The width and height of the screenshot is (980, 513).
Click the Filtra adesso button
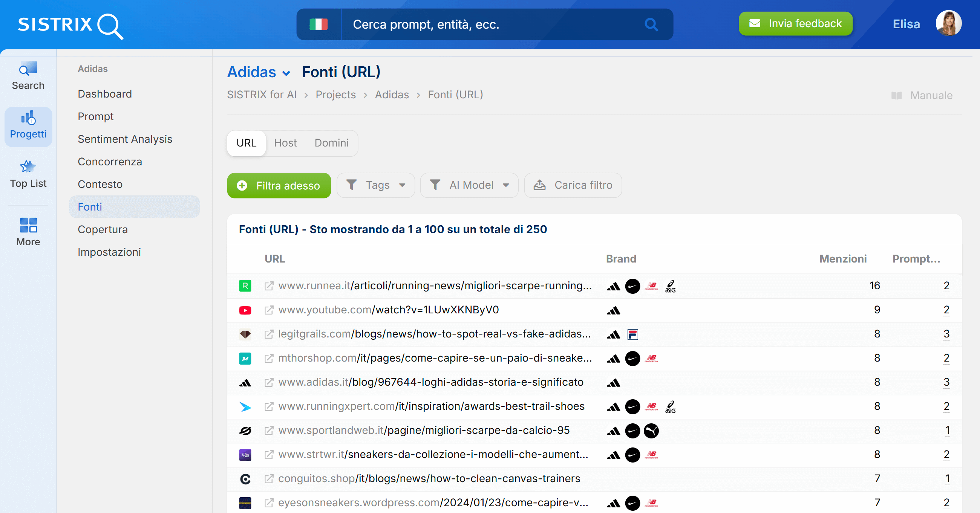click(x=279, y=186)
